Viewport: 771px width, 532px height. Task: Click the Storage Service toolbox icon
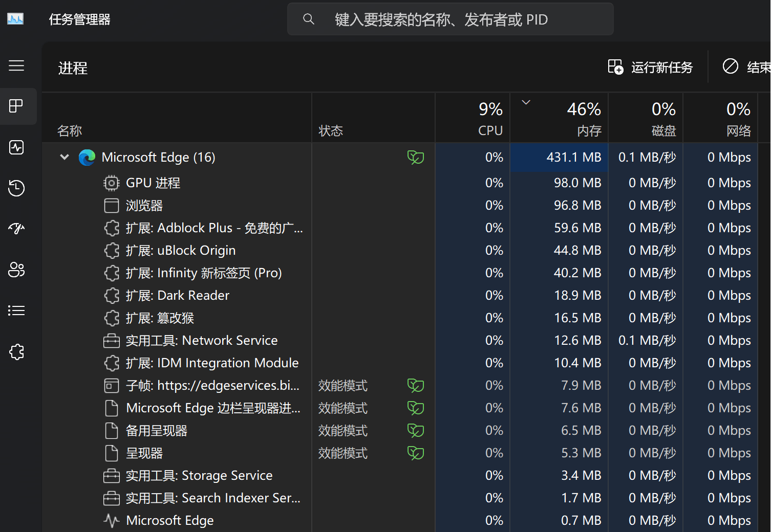pos(112,476)
